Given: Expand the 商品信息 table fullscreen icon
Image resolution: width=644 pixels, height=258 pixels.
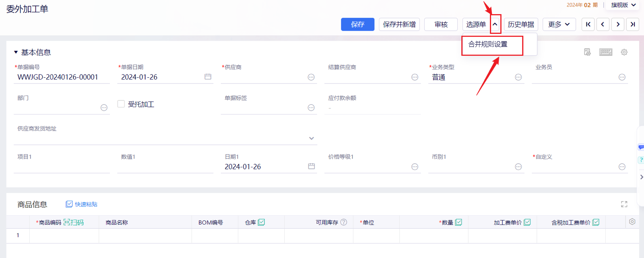Looking at the screenshot, I should click(624, 204).
